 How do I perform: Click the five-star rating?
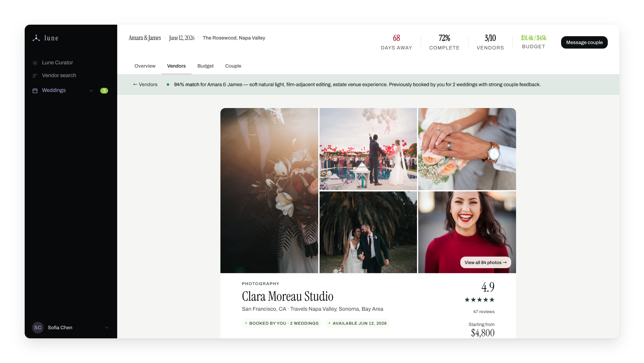480,300
